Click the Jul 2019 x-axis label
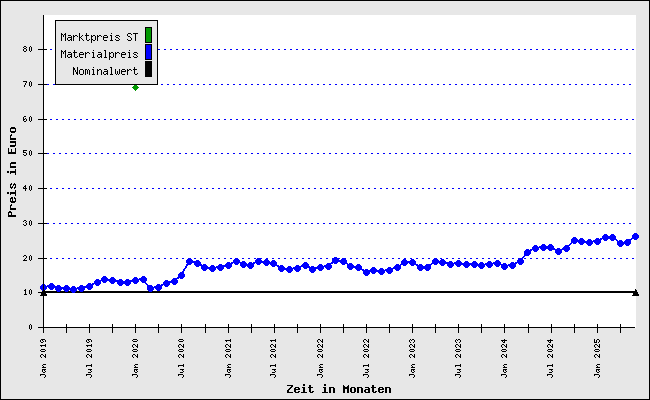Viewport: 650px width, 400px height. click(x=90, y=358)
